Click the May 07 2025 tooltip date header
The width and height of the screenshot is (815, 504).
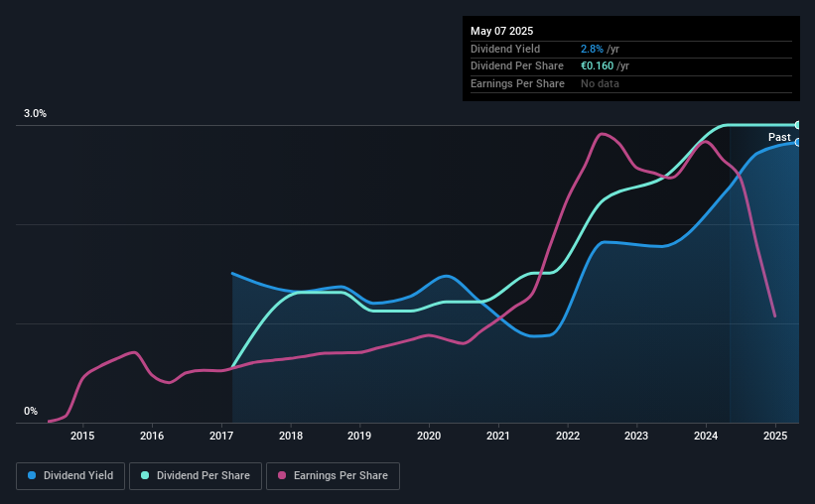point(501,31)
